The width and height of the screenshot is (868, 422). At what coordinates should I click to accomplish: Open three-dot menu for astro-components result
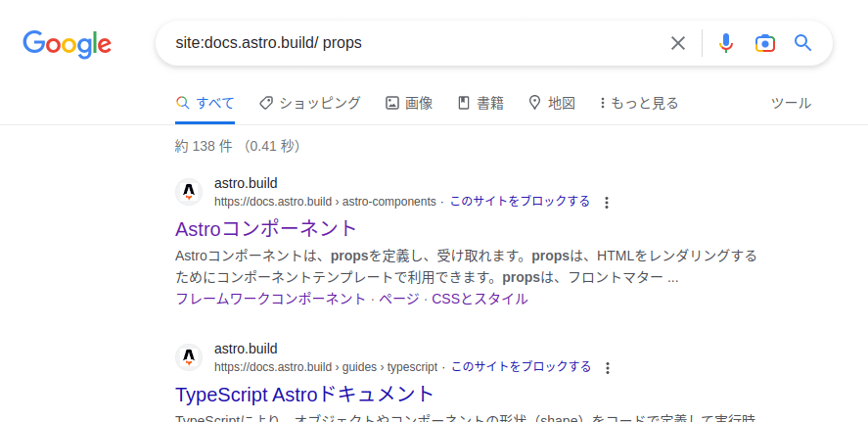pos(606,202)
